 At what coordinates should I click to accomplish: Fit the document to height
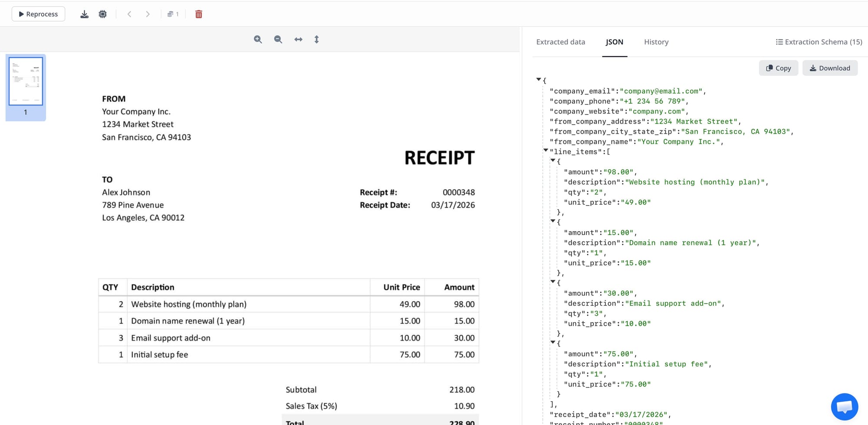pos(316,39)
